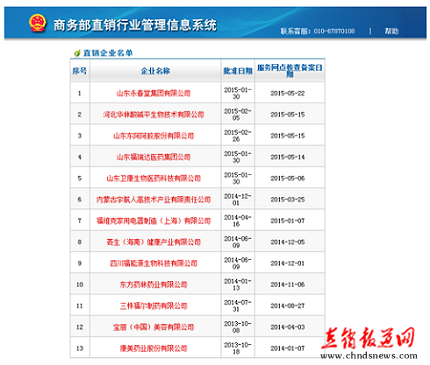430x365 pixels.
Task: Click the approval date 2015-02-05 cell
Action: tap(237, 114)
